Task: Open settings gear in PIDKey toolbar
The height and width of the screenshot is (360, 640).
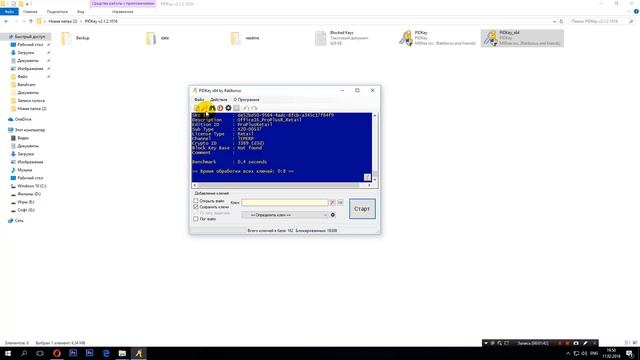Action: pos(228,108)
